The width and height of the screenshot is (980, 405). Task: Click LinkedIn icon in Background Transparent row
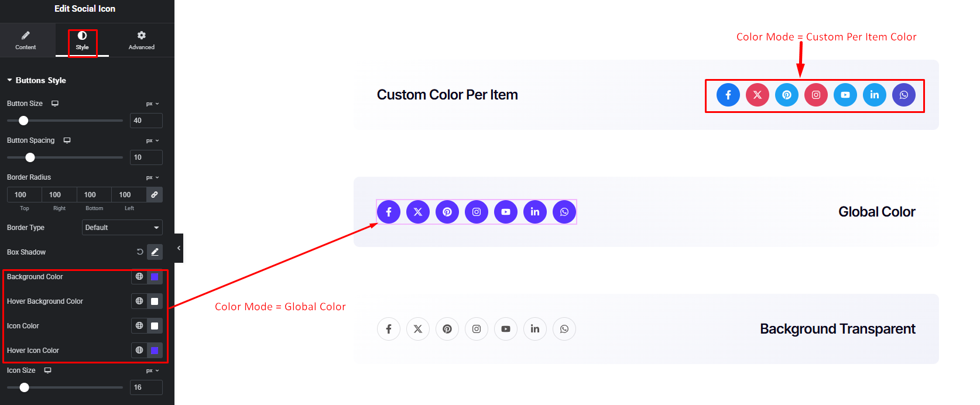pyautogui.click(x=534, y=329)
